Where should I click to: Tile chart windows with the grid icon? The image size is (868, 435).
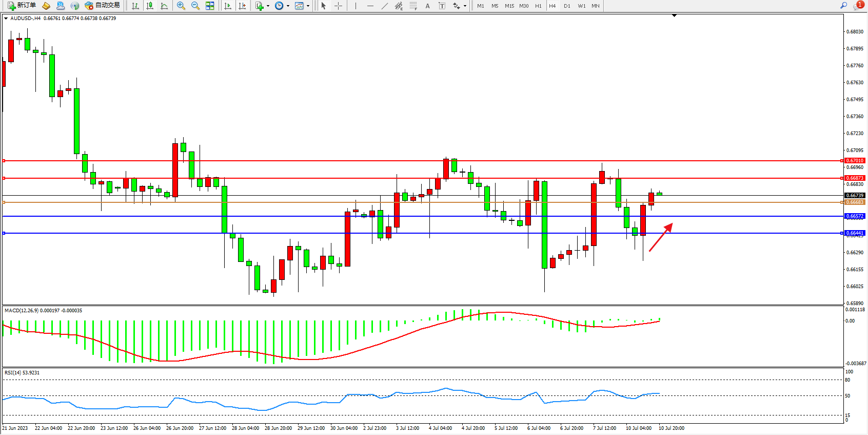coord(210,6)
